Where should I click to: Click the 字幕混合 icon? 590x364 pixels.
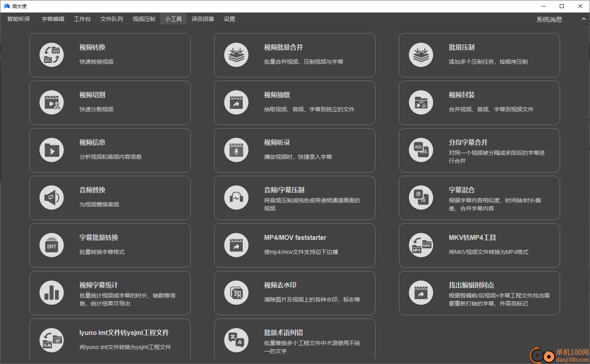point(421,198)
